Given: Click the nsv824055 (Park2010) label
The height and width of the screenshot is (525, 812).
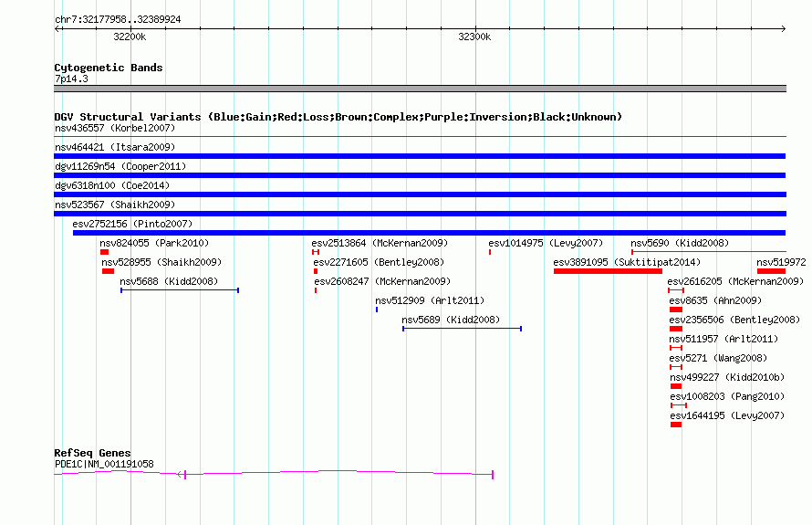Looking at the screenshot, I should [x=154, y=243].
